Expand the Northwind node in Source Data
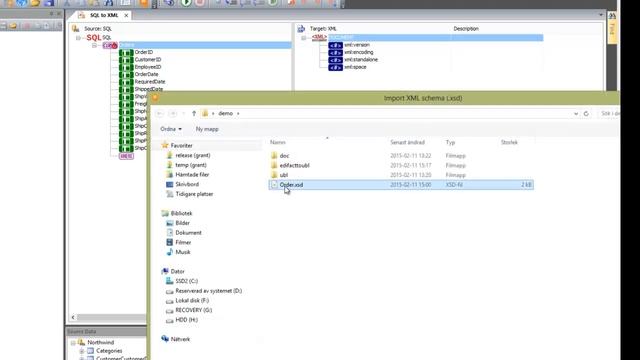This screenshot has height=360, width=640. (x=73, y=342)
